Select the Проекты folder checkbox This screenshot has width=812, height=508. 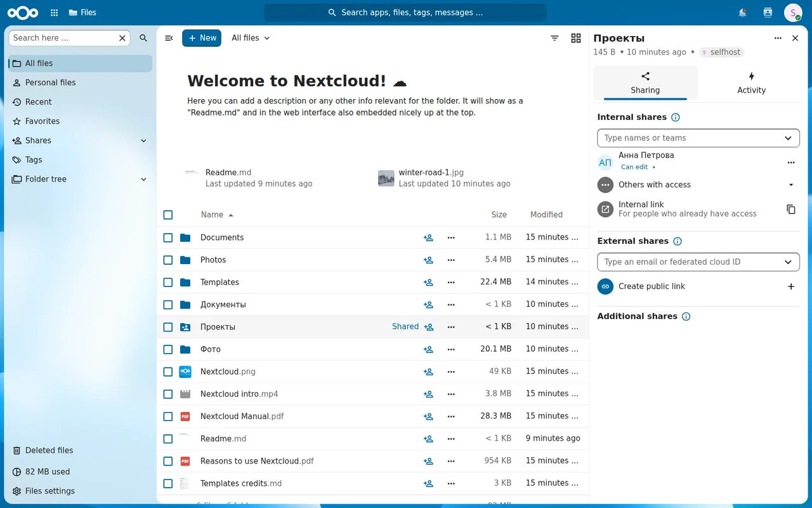click(x=168, y=327)
